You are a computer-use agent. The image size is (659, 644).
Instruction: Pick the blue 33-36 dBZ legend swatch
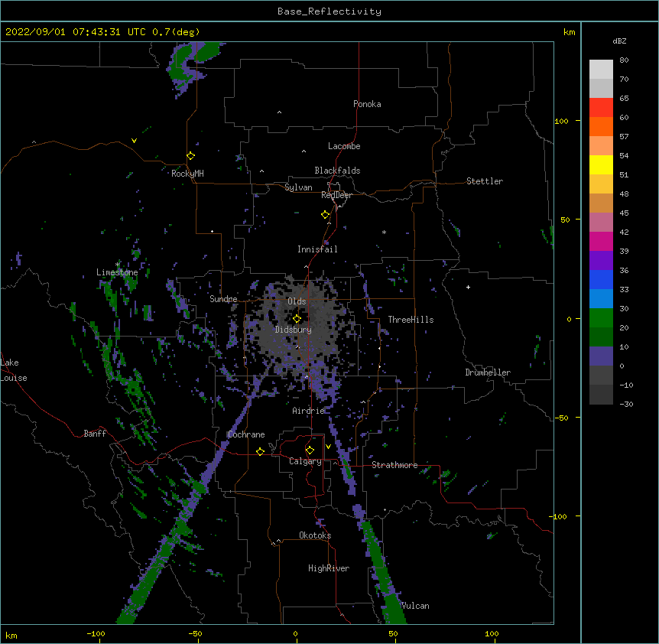click(x=601, y=279)
